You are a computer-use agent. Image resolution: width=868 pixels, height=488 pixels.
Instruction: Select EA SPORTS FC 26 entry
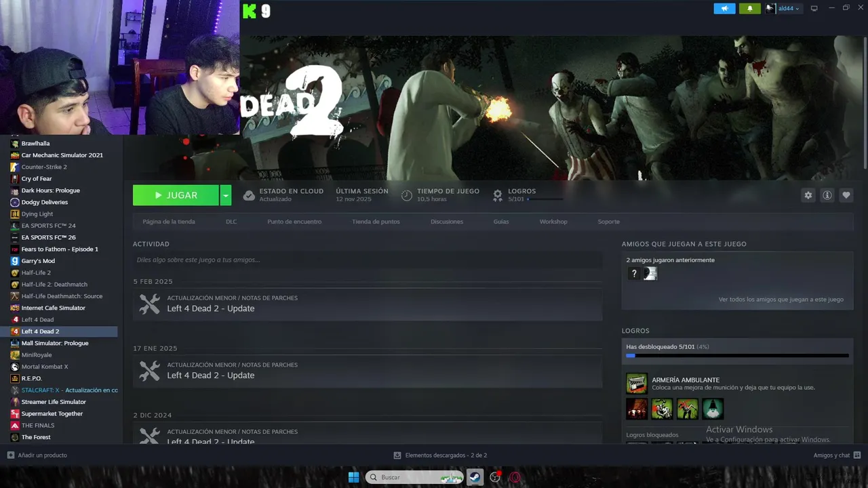click(48, 237)
